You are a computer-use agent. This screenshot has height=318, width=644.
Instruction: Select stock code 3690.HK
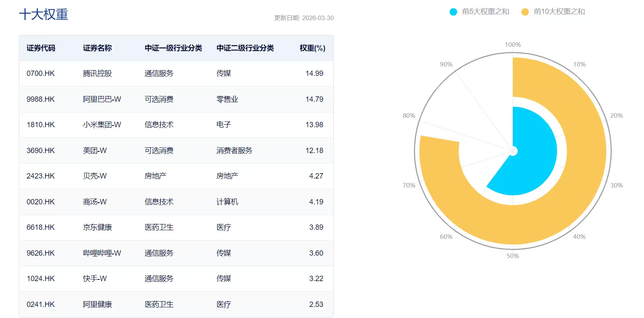pyautogui.click(x=41, y=151)
